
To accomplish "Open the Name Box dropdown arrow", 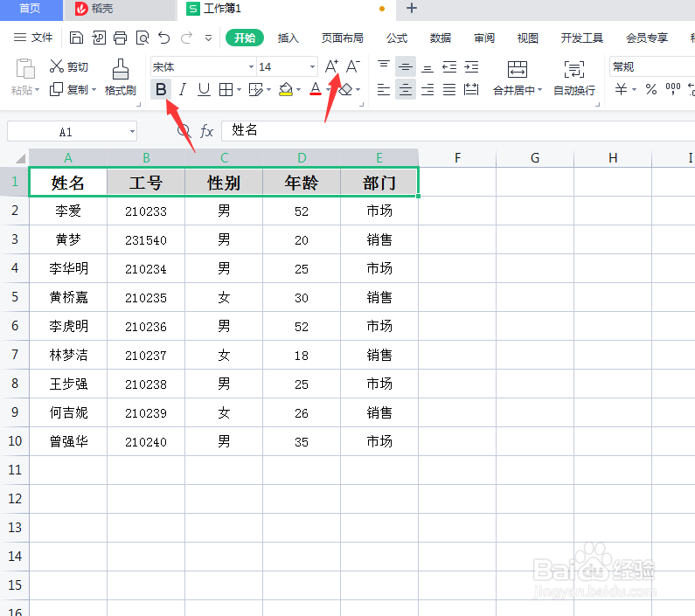I will click(x=132, y=132).
